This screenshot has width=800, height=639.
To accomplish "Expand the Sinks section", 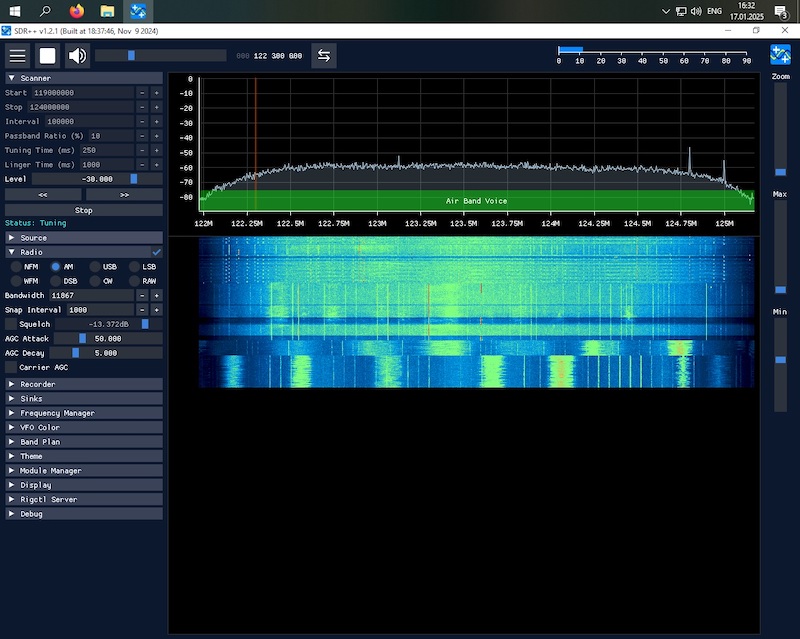I will (x=84, y=399).
